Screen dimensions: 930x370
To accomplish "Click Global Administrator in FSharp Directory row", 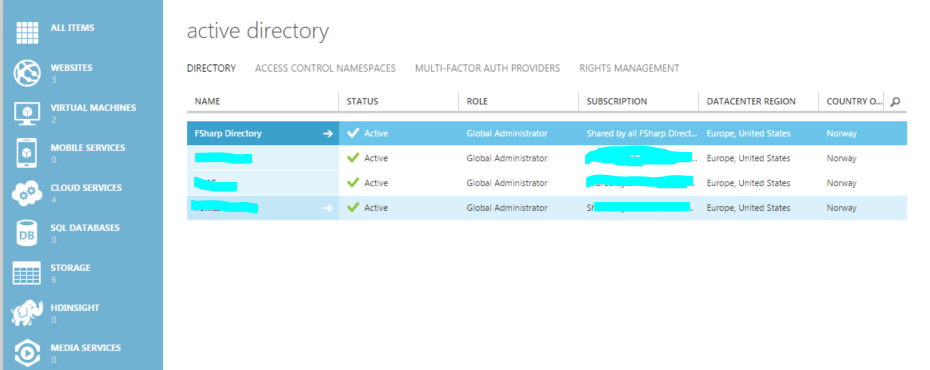I will point(507,133).
